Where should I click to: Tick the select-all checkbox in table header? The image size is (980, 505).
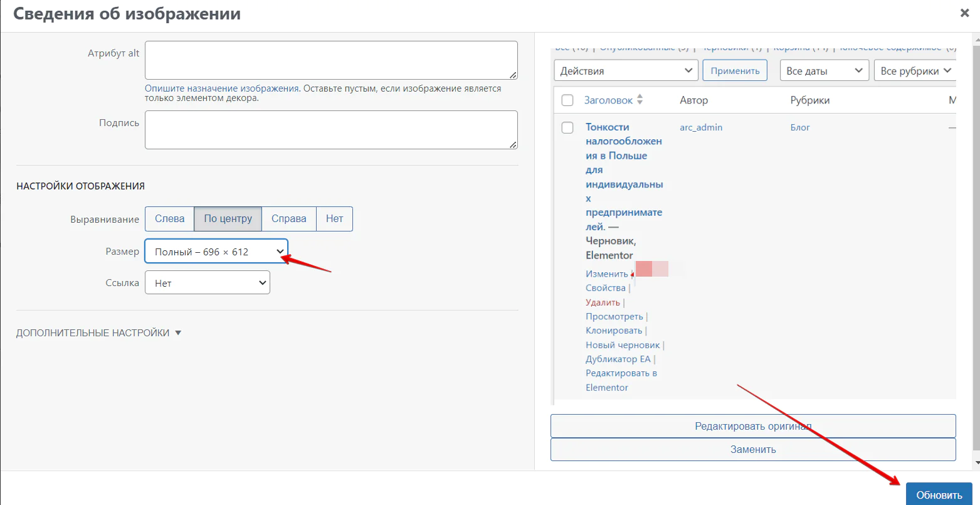[x=567, y=100]
